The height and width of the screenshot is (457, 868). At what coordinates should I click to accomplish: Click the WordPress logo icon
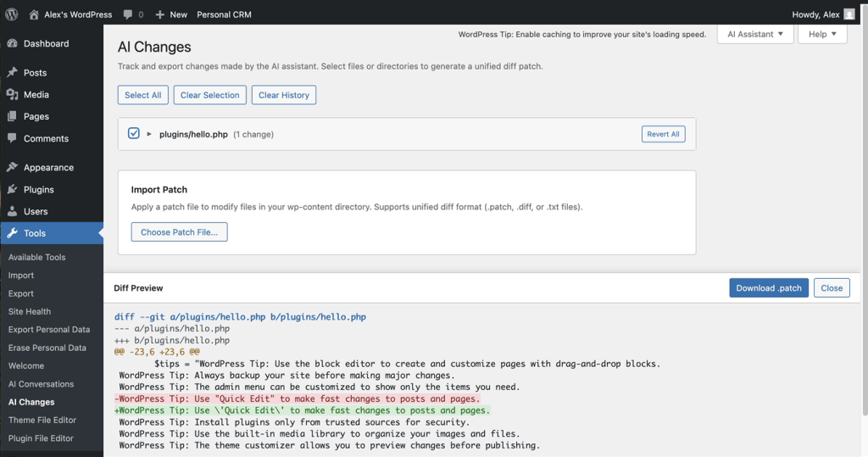pos(12,14)
